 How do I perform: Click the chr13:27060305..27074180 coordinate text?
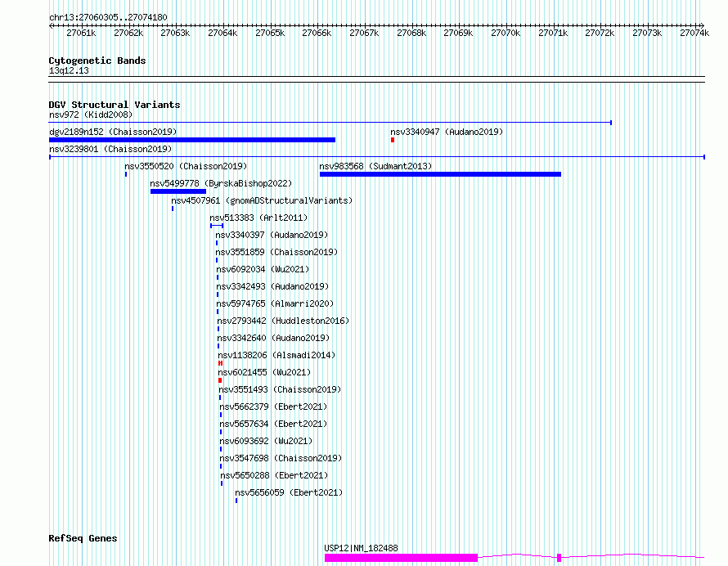pos(108,17)
